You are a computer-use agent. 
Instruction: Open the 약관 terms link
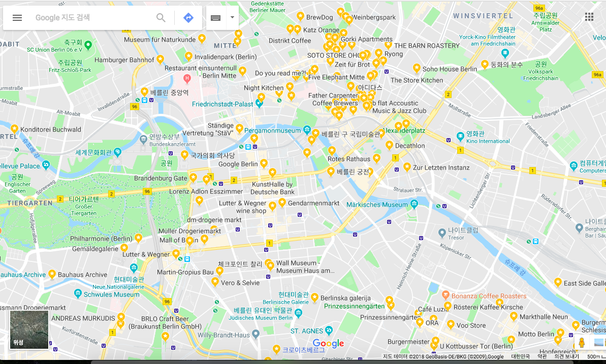[x=542, y=356]
